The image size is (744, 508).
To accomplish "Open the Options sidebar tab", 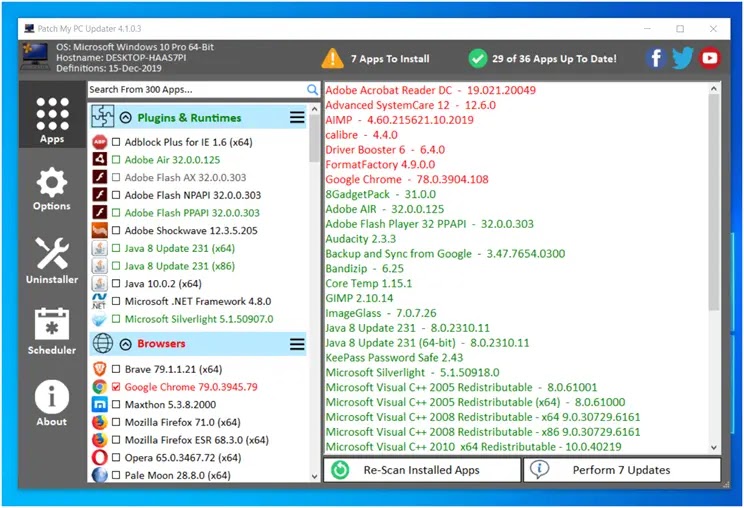I will point(52,189).
